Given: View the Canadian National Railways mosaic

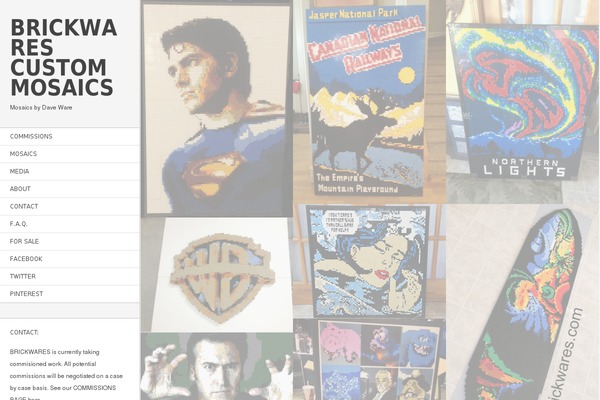Looking at the screenshot, I should (369, 102).
